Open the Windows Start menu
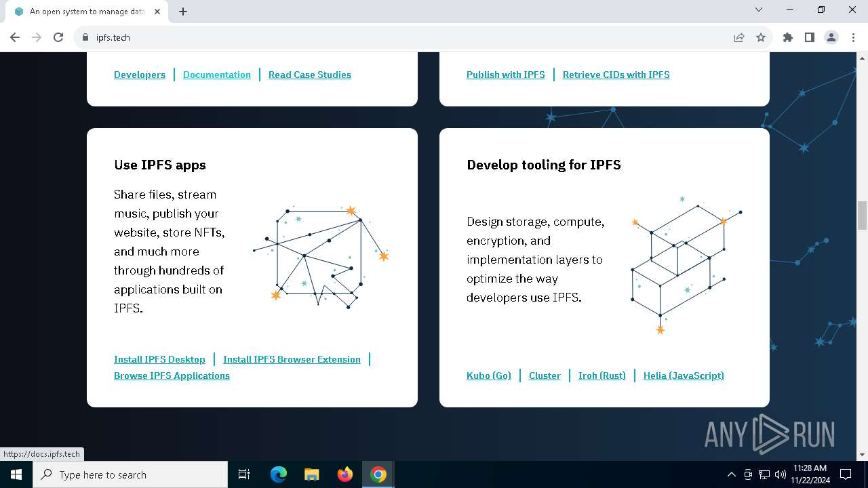868x488 pixels. pyautogui.click(x=16, y=474)
